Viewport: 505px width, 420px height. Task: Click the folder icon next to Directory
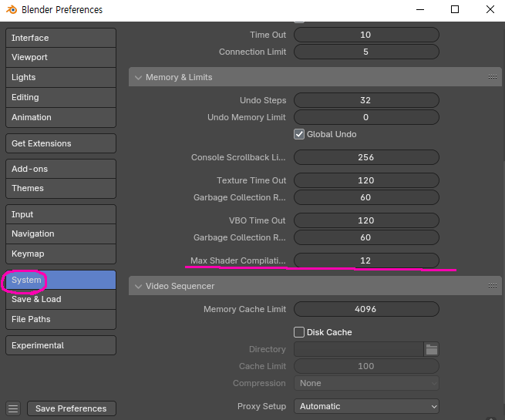click(x=431, y=349)
